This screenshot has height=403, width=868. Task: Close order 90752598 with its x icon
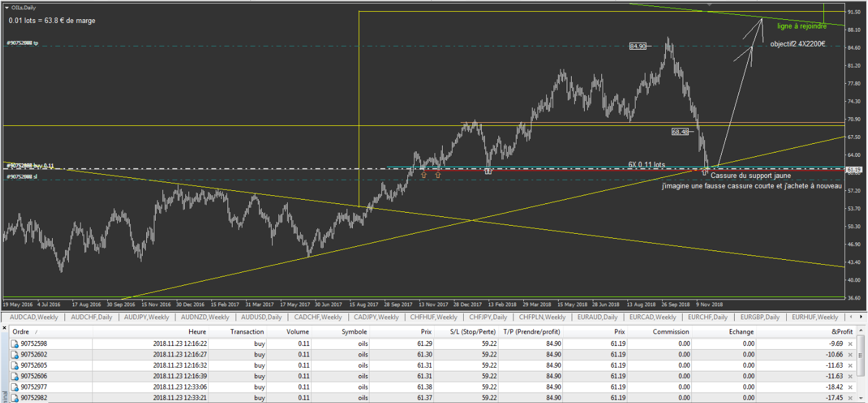850,343
